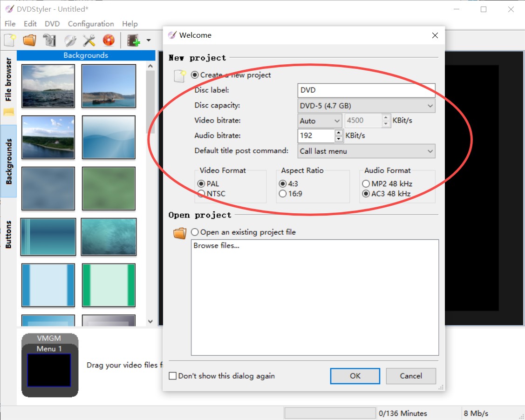This screenshot has height=420, width=525.
Task: Pick the MP2 48 kHz audio format
Action: pos(366,184)
